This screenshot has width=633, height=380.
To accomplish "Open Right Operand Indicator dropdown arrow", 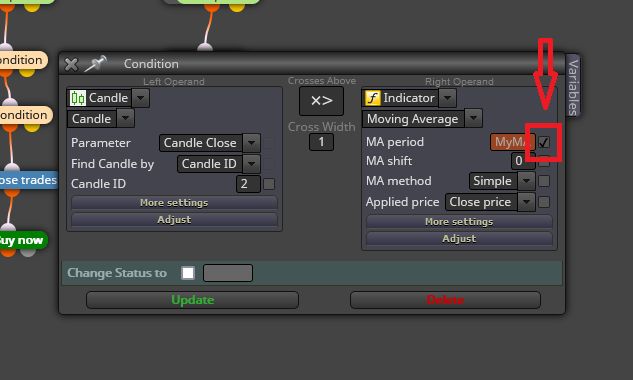I will pyautogui.click(x=447, y=98).
